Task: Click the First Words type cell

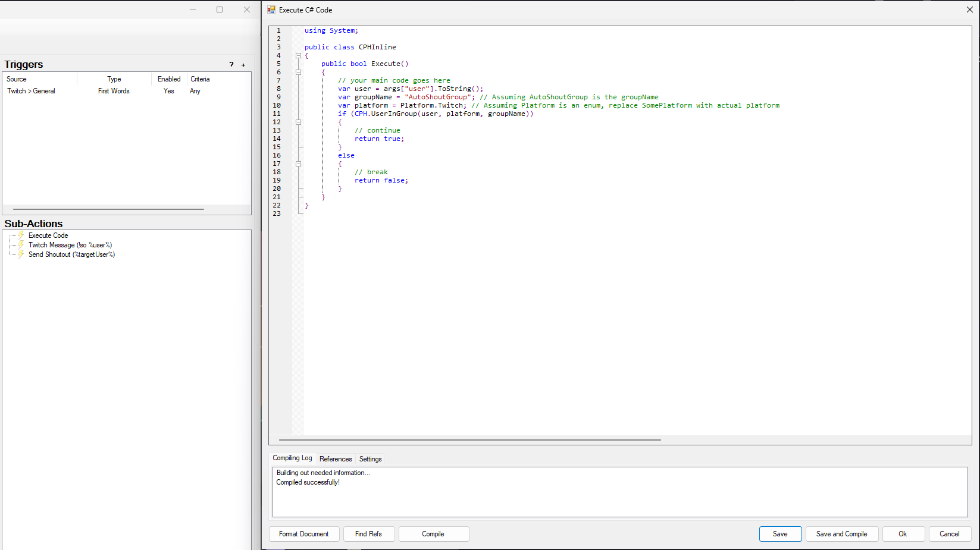Action: coord(114,91)
